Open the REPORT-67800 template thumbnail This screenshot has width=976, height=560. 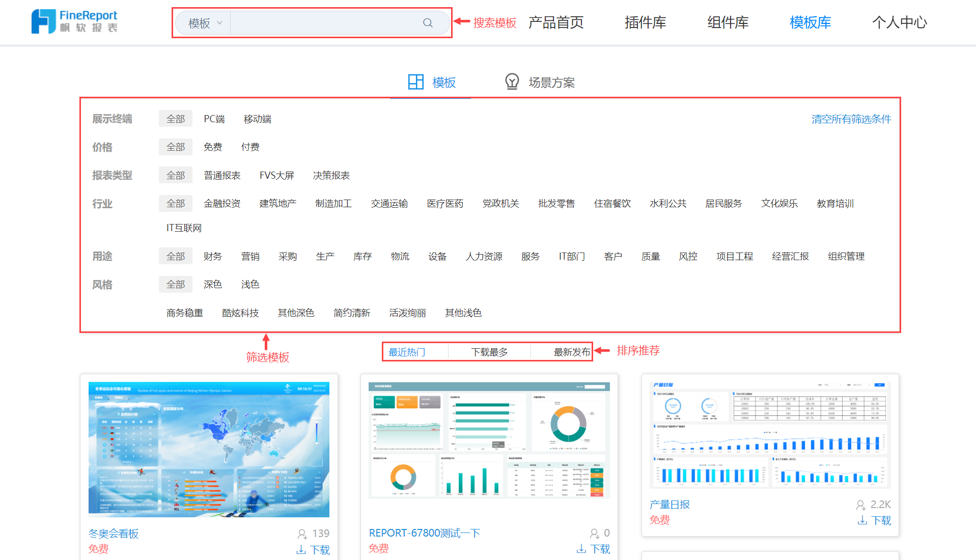489,441
